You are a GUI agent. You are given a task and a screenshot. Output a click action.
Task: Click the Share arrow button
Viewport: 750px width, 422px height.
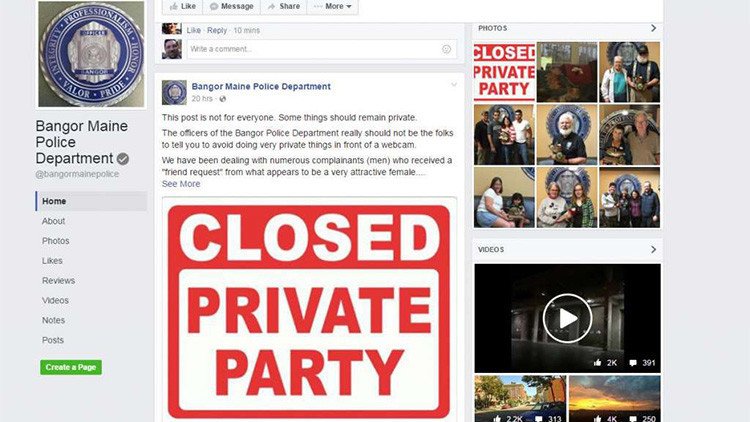[x=284, y=7]
